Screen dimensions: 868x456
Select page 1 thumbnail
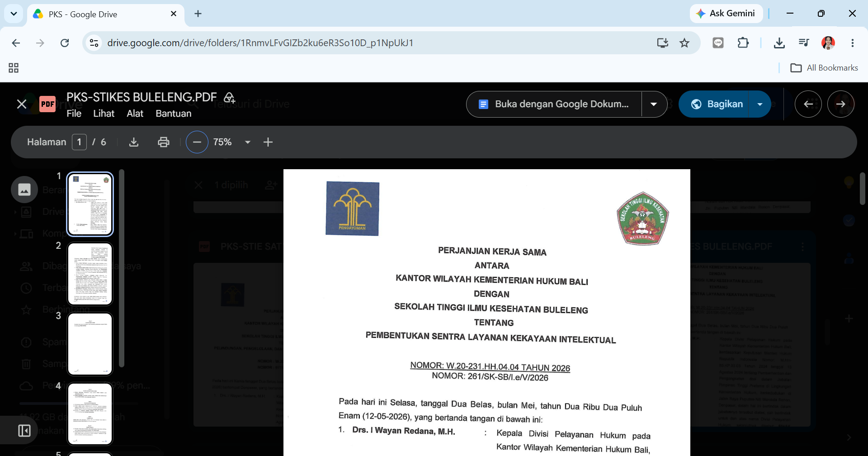coord(90,204)
